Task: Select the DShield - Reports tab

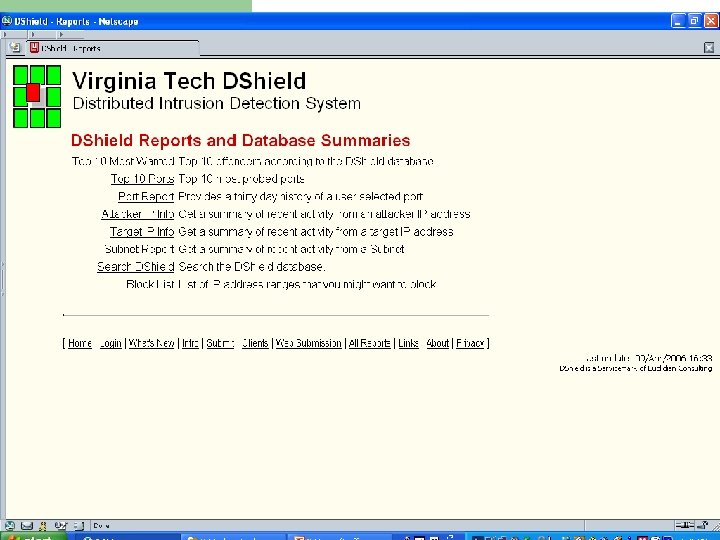Action: (x=113, y=48)
